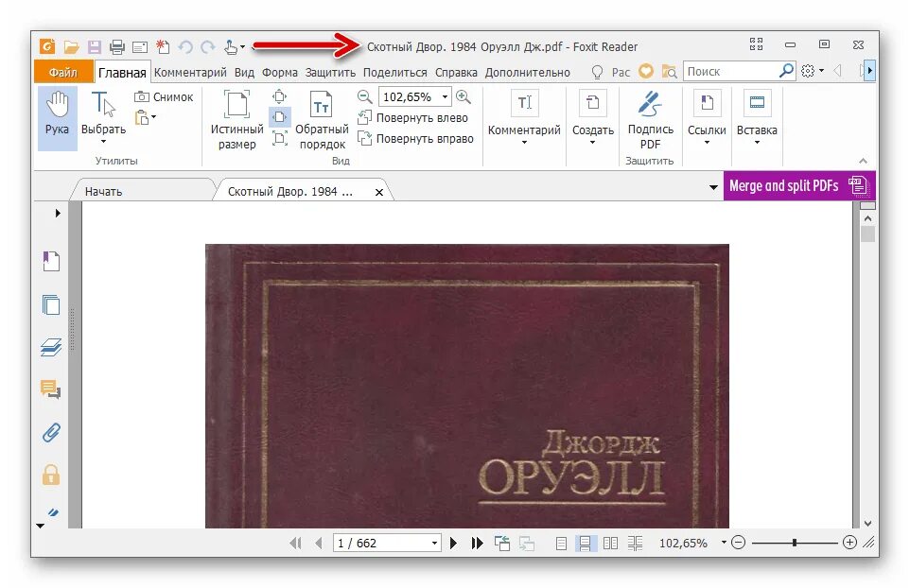Open the 102,65% ribbon zoom dropdown
Image resolution: width=910 pixels, height=588 pixels.
click(x=446, y=96)
